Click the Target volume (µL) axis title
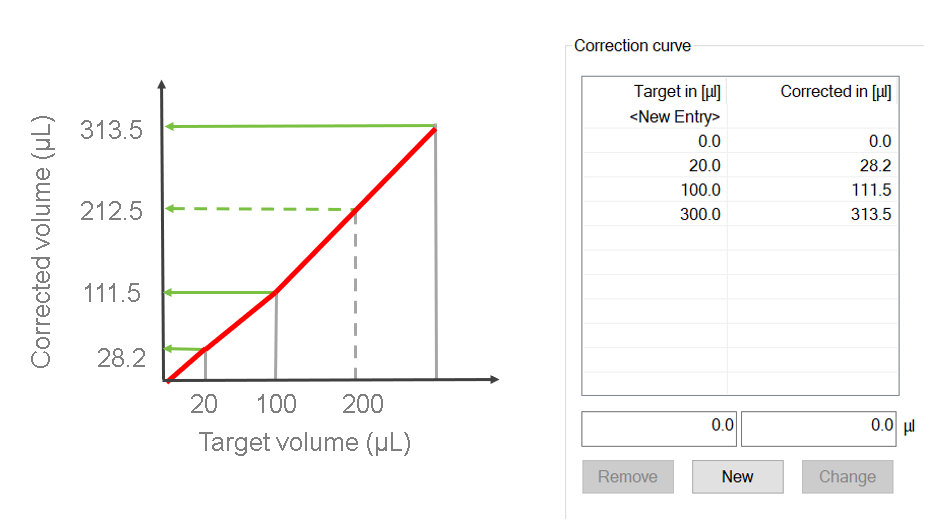Viewport: 941px width, 527px height. click(x=304, y=442)
